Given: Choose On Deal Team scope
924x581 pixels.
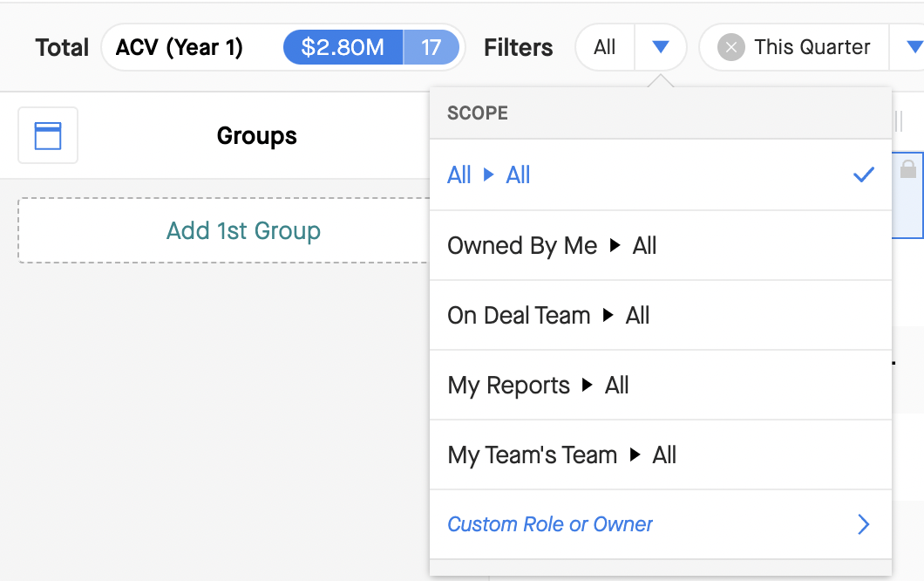Looking at the screenshot, I should pos(661,316).
